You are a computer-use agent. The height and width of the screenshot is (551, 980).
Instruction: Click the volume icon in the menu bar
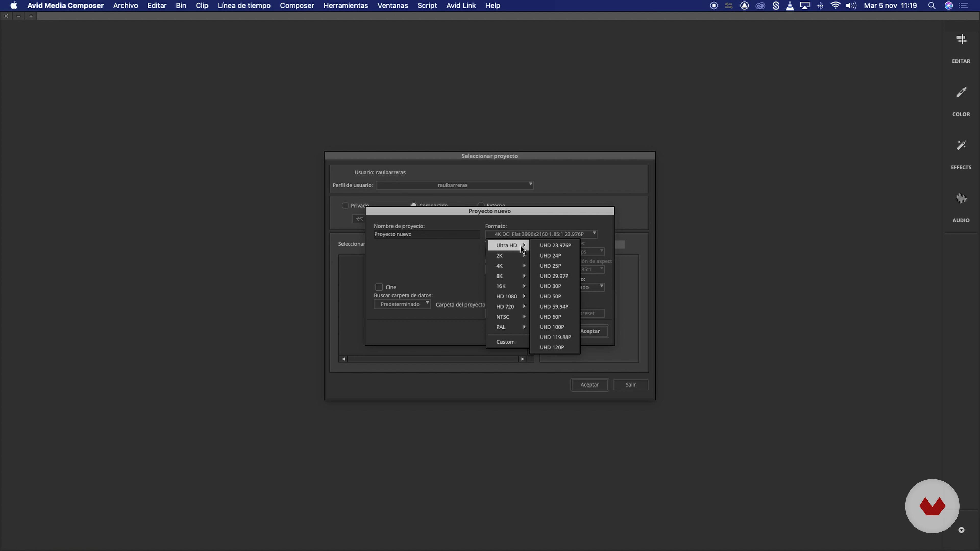tap(851, 6)
